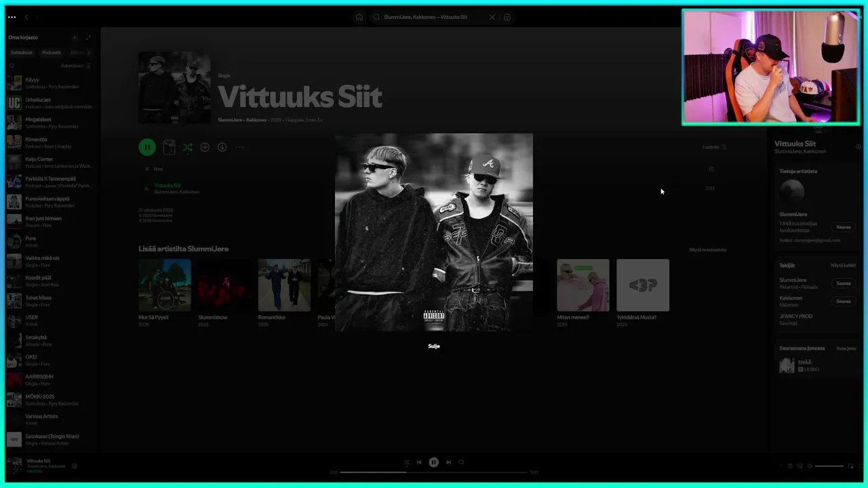Viewport: 868px width, 488px height.
Task: Add Vittuuks Siit from Now Playing panel
Action: (859, 146)
